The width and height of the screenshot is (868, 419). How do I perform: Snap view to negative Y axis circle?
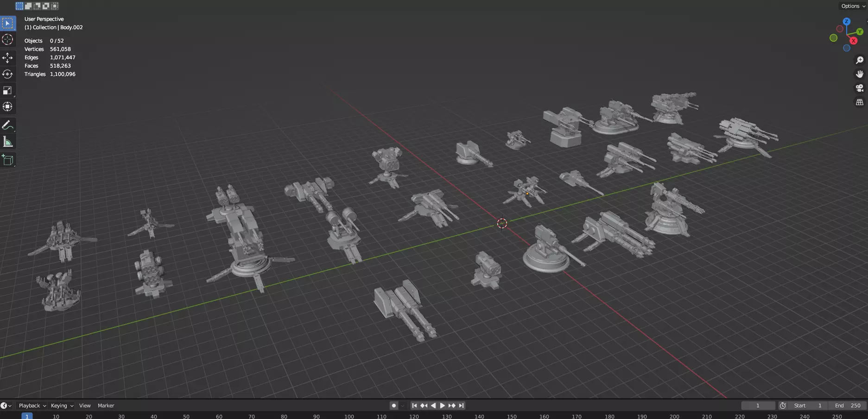(x=833, y=38)
